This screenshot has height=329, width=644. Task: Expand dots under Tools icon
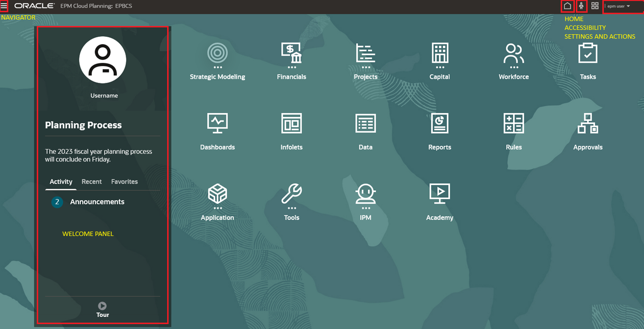click(292, 209)
